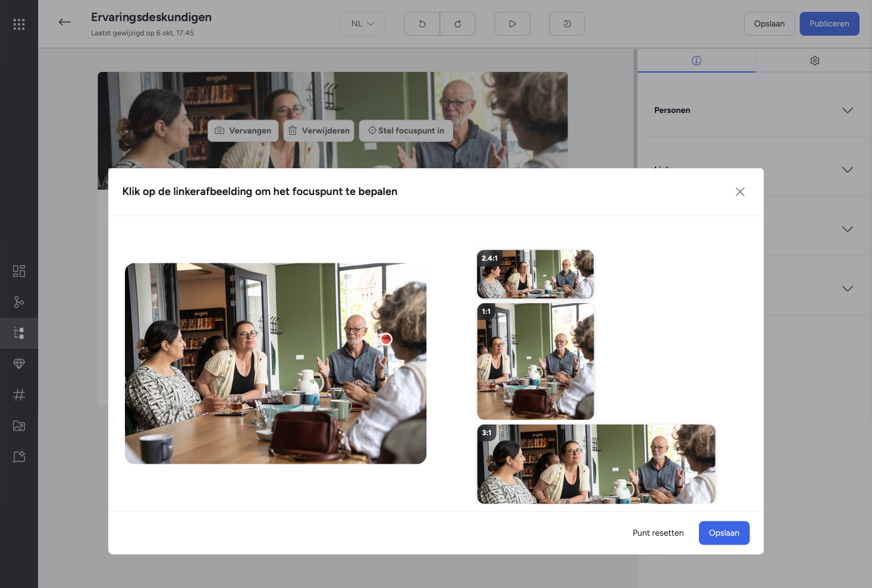The image size is (872, 588).
Task: Open the apps grid menu icon
Action: (x=19, y=24)
